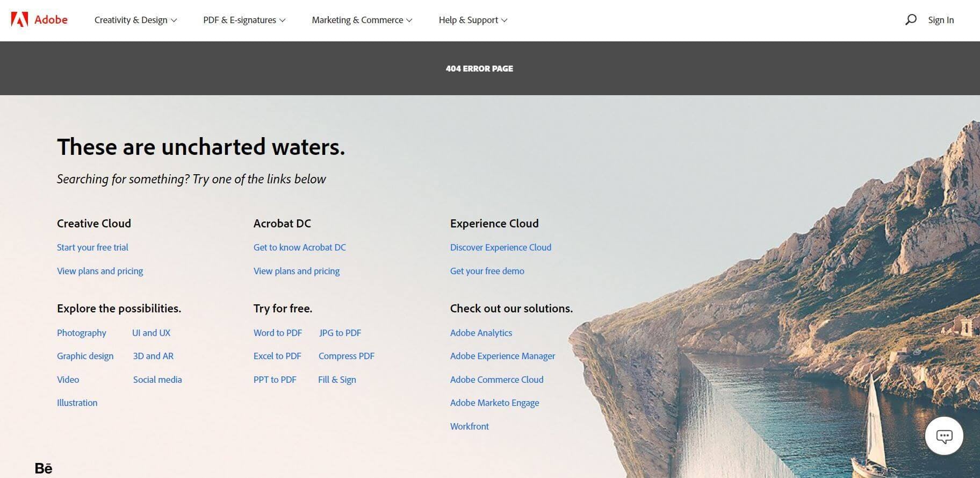Open the Marketing & Commerce dropdown
The height and width of the screenshot is (478, 980).
[362, 20]
